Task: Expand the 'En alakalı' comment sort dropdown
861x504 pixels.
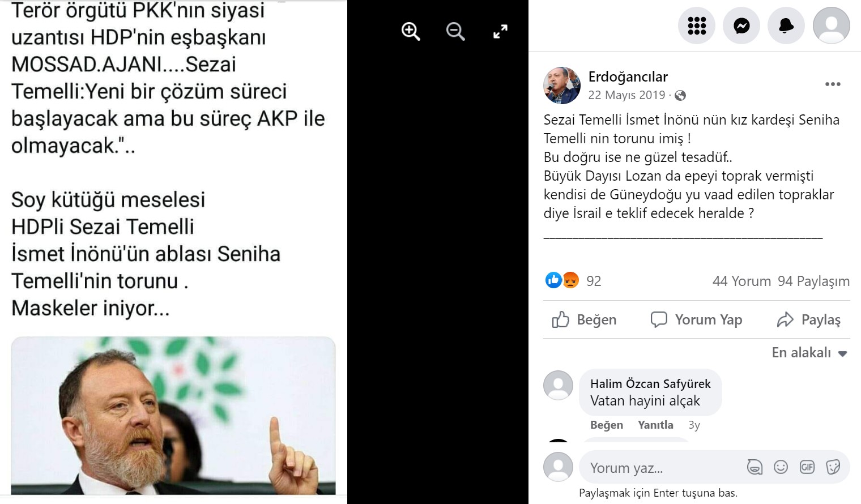Action: coord(809,353)
